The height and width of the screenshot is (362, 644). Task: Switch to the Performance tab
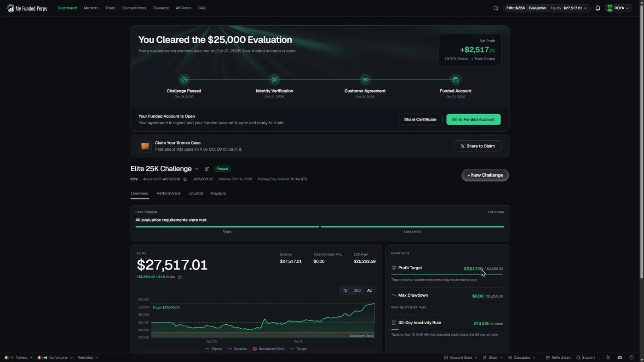click(168, 193)
